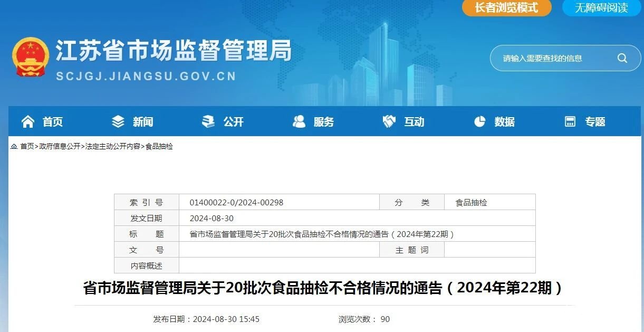The image size is (644, 332).
Task: Click the handshake icon beside 互动
Action: tap(389, 122)
